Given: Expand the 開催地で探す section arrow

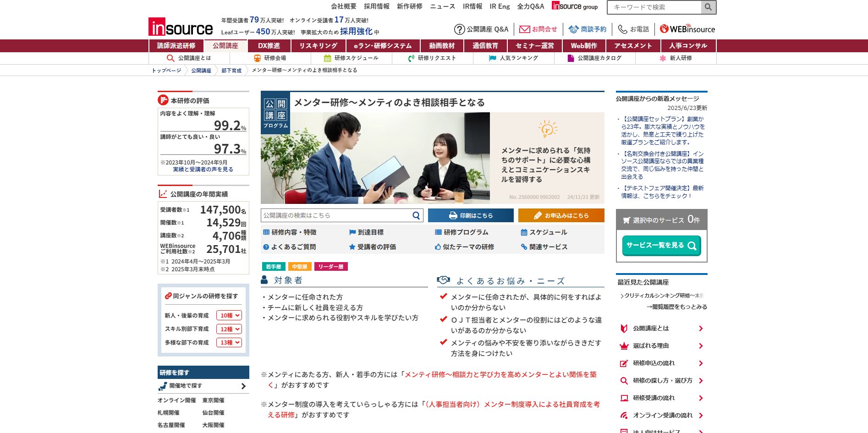Looking at the screenshot, I should [x=243, y=386].
